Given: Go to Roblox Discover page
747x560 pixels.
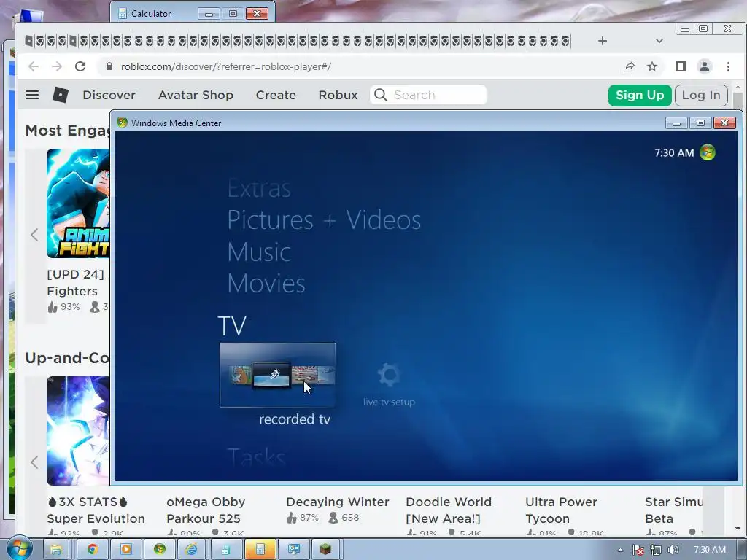Looking at the screenshot, I should pos(109,95).
